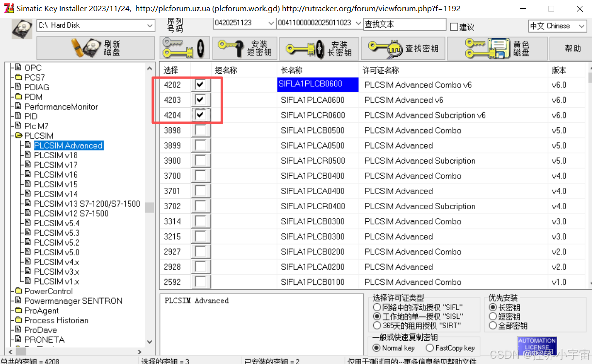Click the ProDave folder icon
This screenshot has width=592, height=364.
pyautogui.click(x=18, y=330)
